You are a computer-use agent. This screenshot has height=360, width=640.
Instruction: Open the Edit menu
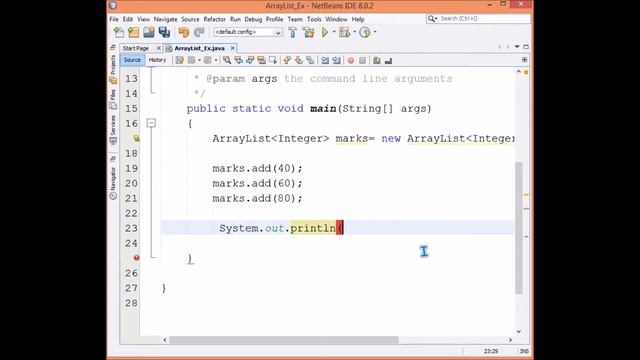pyautogui.click(x=128, y=19)
